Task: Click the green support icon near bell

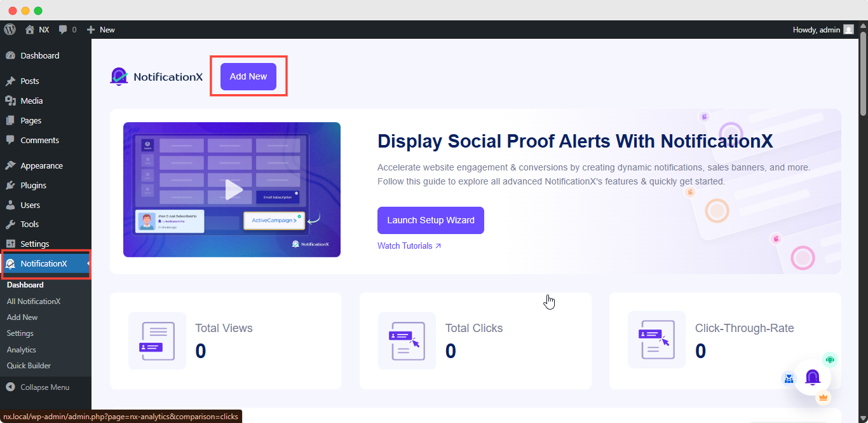Action: pyautogui.click(x=830, y=360)
